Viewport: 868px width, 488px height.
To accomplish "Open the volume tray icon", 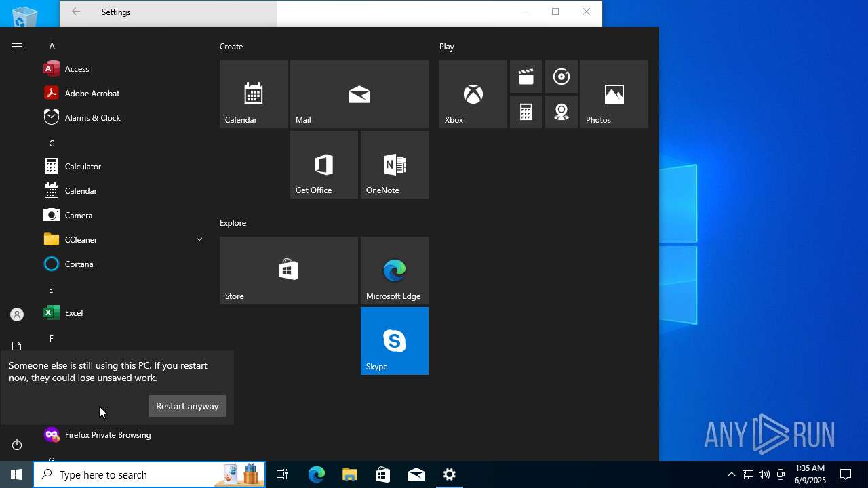I will [x=764, y=474].
